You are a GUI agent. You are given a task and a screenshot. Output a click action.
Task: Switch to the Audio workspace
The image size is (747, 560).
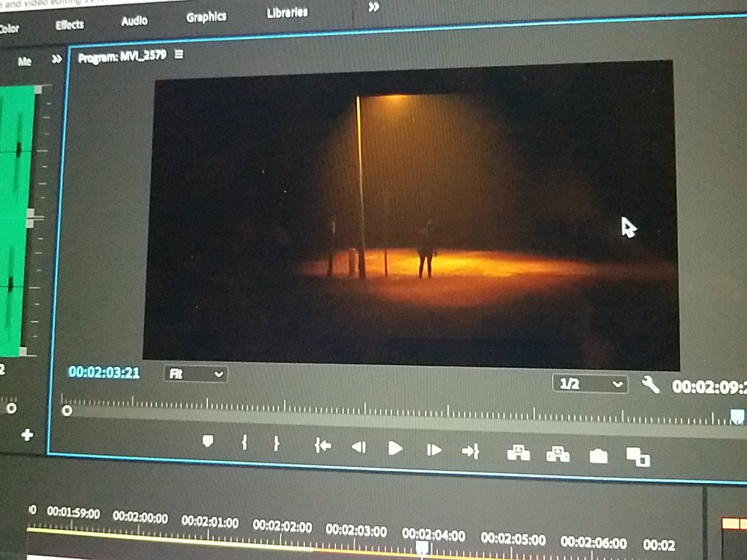(134, 21)
